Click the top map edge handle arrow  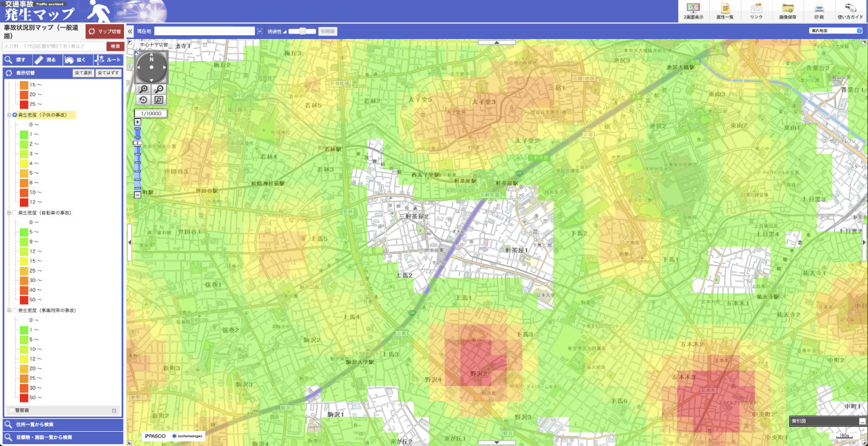(x=496, y=42)
